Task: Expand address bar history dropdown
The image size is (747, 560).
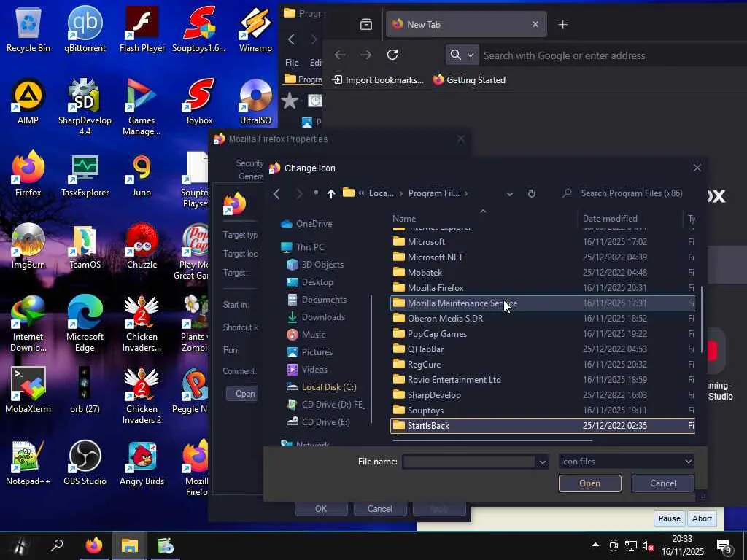Action: click(x=510, y=193)
